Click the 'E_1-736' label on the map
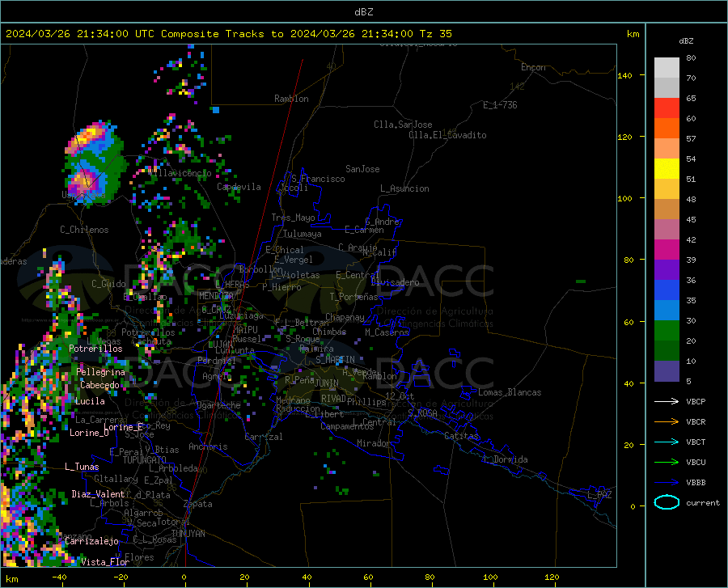Image resolution: width=728 pixels, height=588 pixels. pos(500,105)
